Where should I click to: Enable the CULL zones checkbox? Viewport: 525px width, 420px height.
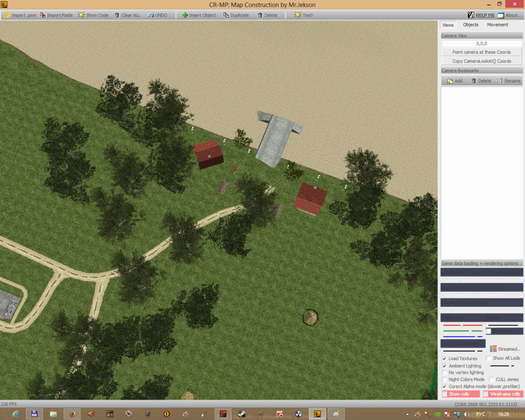[x=491, y=380]
